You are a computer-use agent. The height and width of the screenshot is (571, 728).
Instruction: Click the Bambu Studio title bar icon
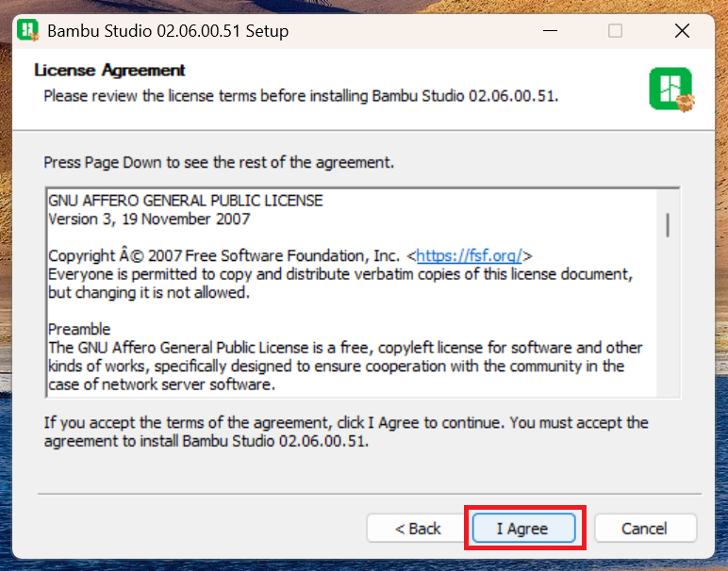point(27,30)
